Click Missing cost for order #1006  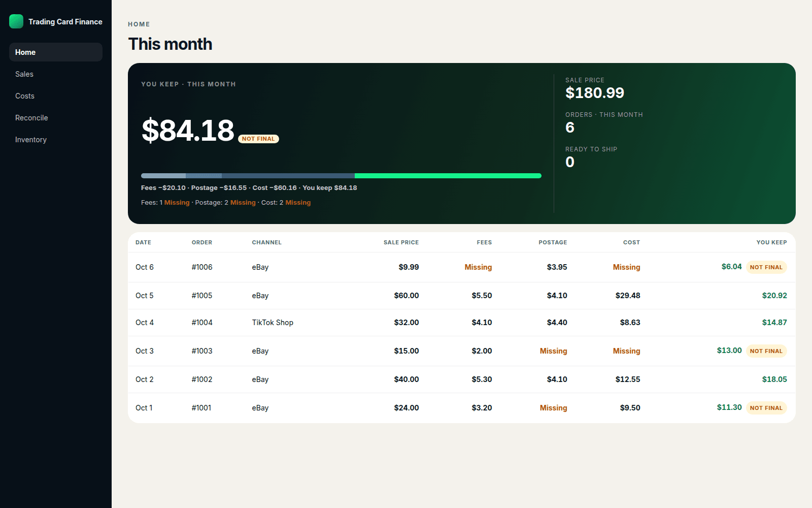pos(626,267)
